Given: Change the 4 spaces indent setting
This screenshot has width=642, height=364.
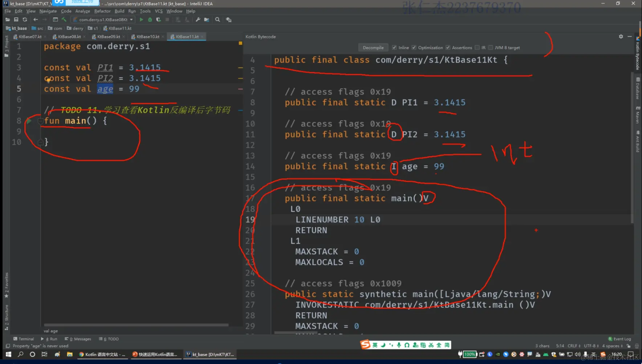Looking at the screenshot, I should [x=613, y=346].
